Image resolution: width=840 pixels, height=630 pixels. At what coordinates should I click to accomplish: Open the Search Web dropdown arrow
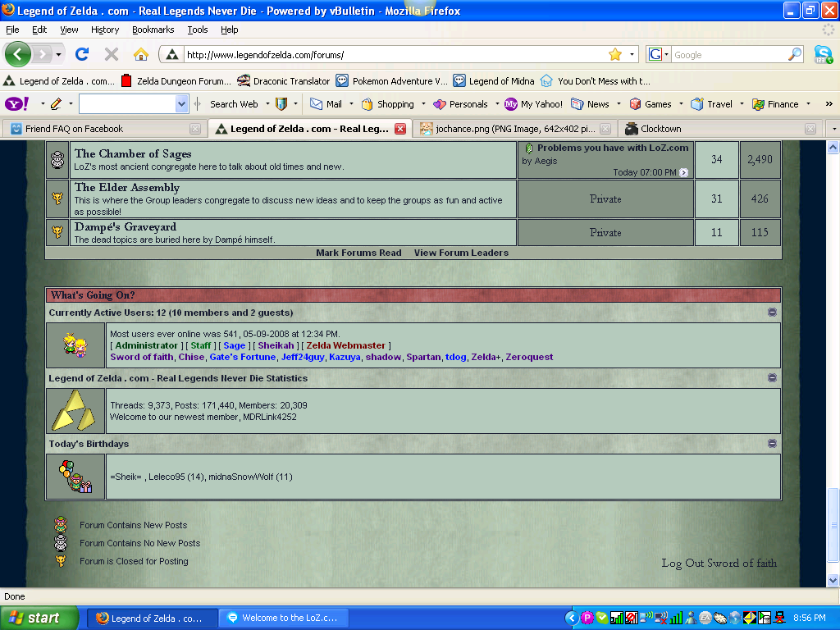point(267,104)
